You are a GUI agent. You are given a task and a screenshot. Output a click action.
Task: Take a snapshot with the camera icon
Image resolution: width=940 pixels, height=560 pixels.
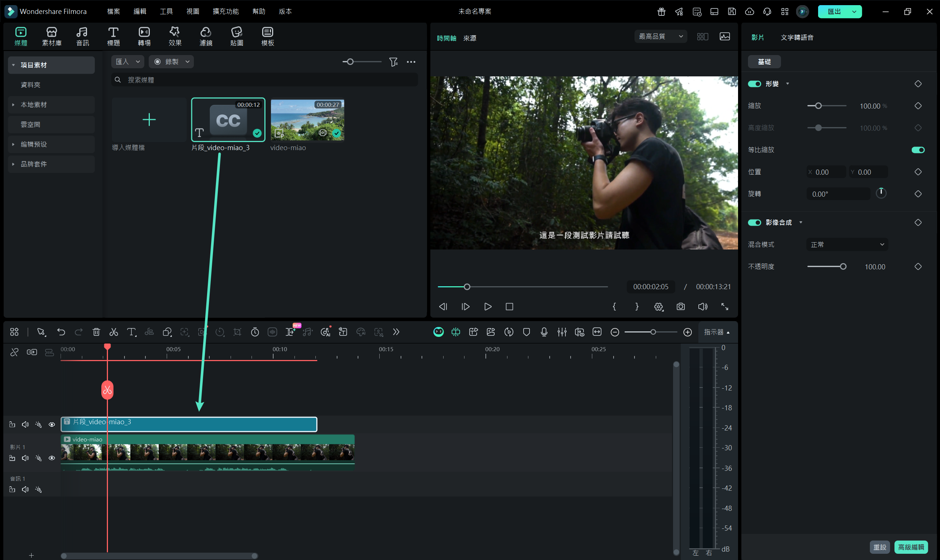pos(680,307)
